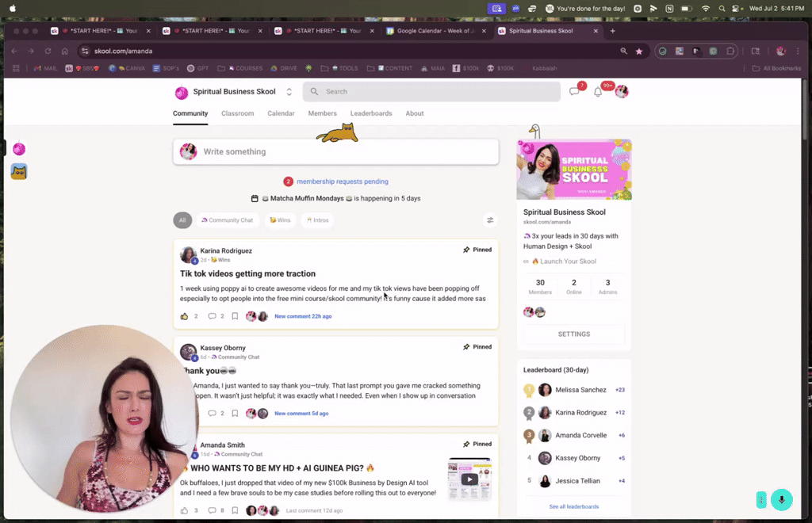812x523 pixels.
Task: Open the Launch Your Skool link
Action: coord(568,261)
